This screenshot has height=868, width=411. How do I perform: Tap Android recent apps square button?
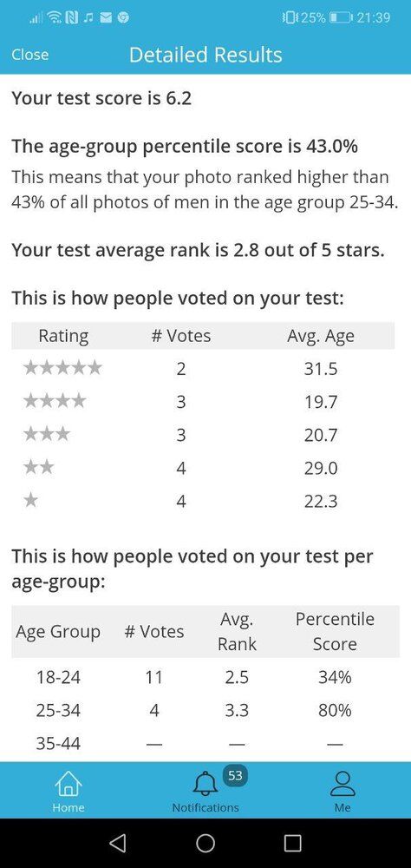pyautogui.click(x=292, y=843)
